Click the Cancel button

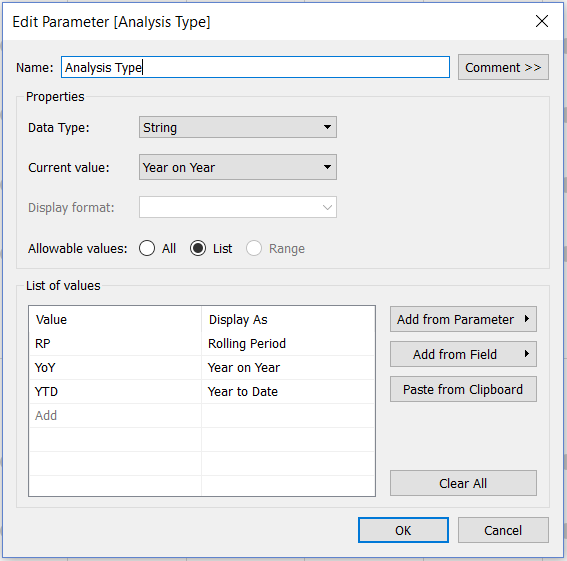tap(503, 530)
